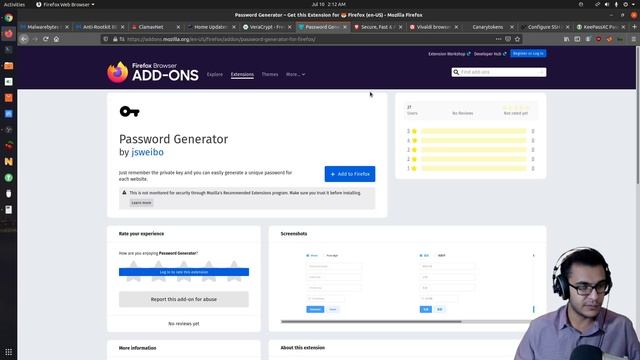The image size is (640, 360).
Task: Open the Explore navigation link
Action: pos(215,74)
